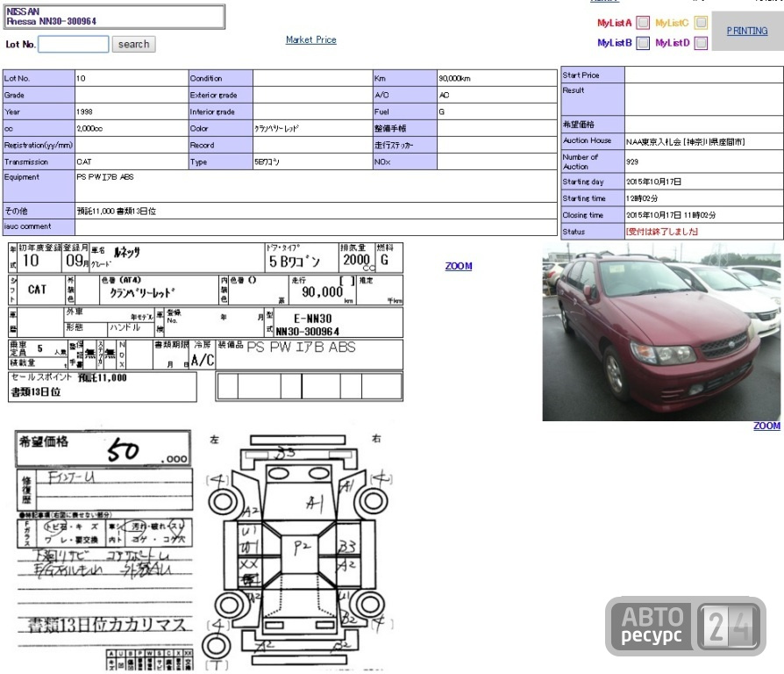Image resolution: width=784 pixels, height=674 pixels.
Task: Select the Starting time 12時02分 value
Action: [642, 198]
